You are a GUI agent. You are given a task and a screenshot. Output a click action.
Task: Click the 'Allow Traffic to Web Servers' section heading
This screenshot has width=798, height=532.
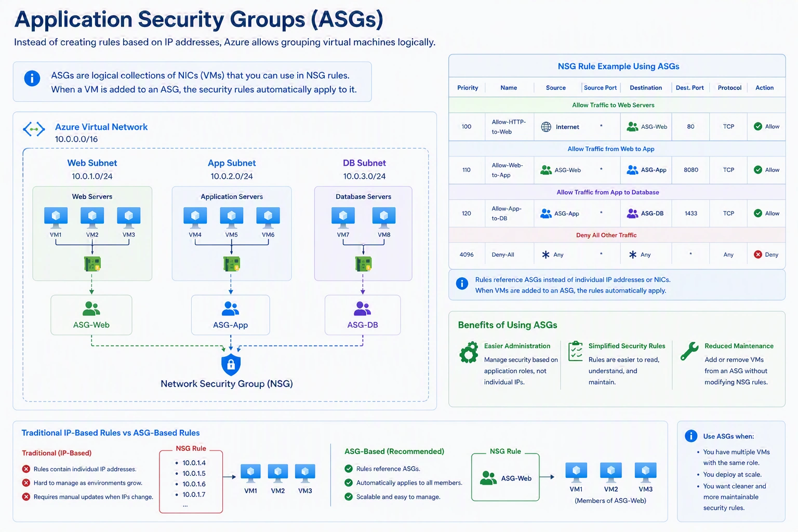[x=613, y=105]
